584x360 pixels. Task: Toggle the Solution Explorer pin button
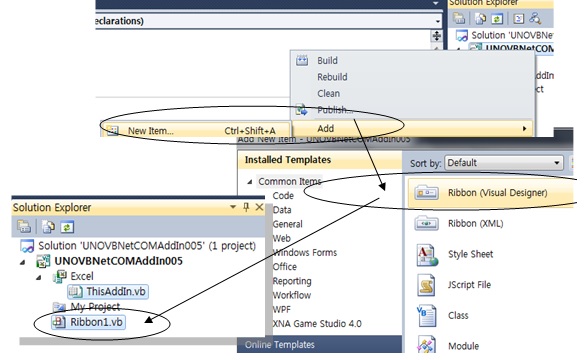coord(246,207)
